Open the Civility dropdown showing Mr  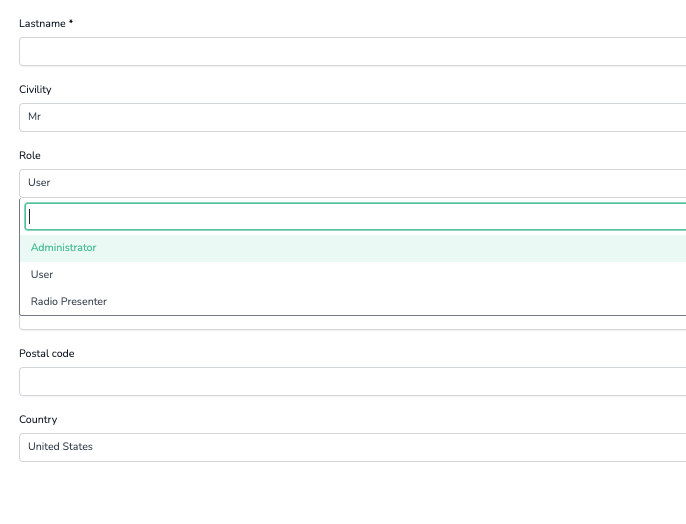click(x=353, y=117)
